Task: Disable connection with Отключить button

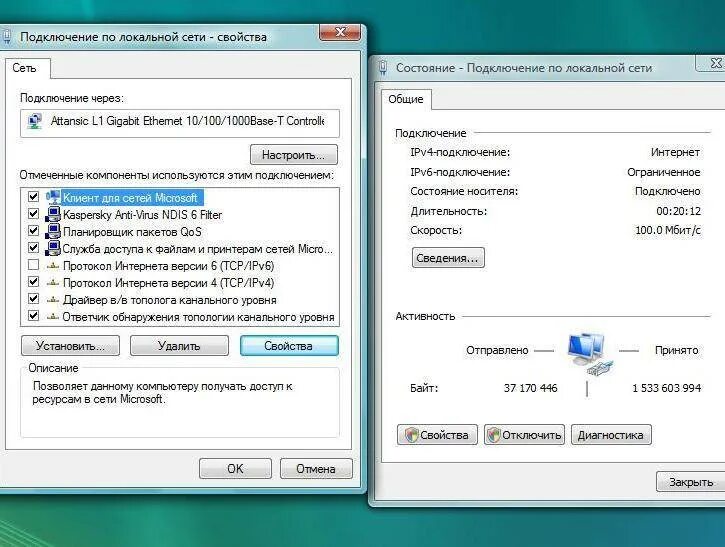Action: pos(524,435)
